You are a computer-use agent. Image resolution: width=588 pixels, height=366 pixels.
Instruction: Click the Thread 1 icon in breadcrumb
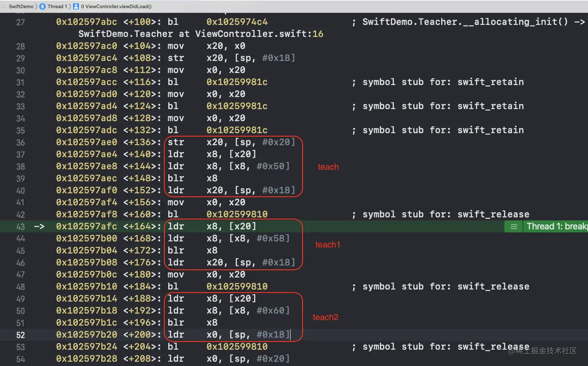coord(42,6)
